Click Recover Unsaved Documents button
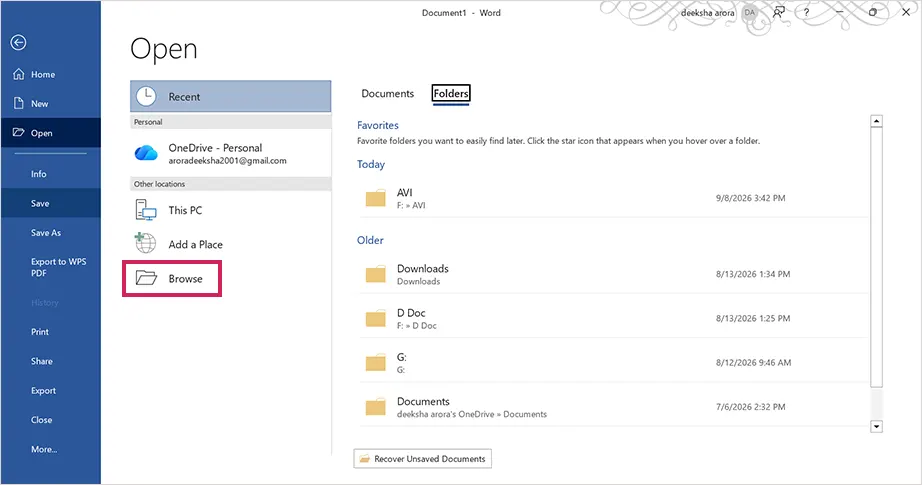The image size is (922, 485). (x=423, y=459)
